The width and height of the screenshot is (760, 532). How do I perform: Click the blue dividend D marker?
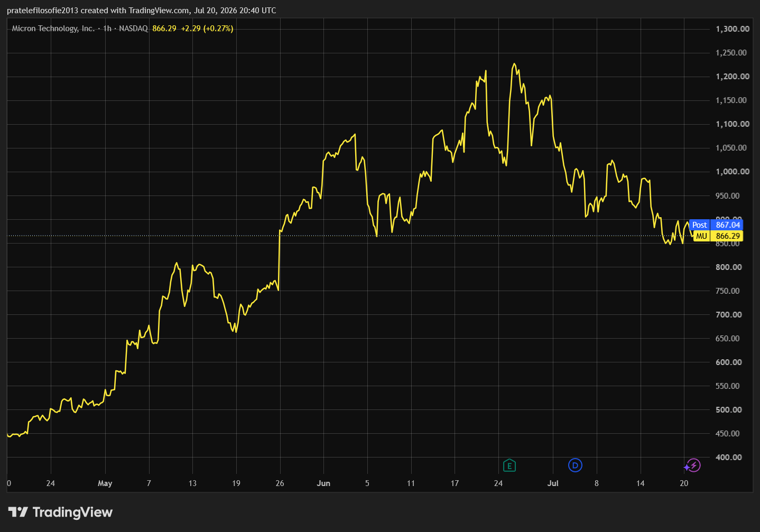pos(575,465)
